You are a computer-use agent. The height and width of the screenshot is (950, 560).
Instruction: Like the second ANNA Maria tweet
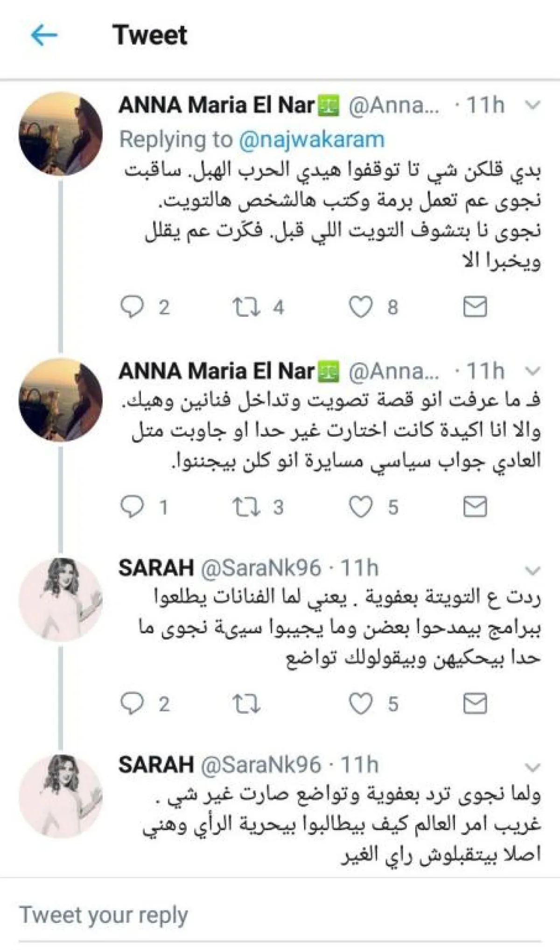[x=361, y=507]
